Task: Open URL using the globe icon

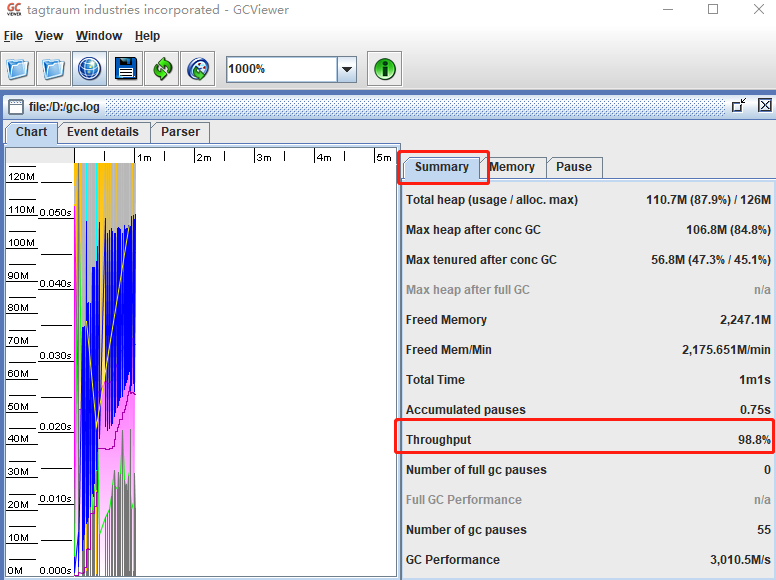Action: 90,69
